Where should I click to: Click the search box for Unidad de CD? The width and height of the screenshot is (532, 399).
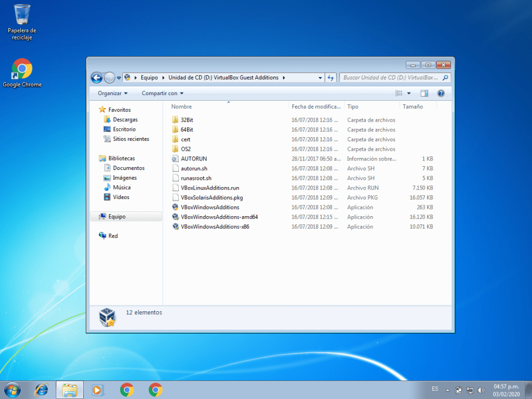tap(390, 78)
